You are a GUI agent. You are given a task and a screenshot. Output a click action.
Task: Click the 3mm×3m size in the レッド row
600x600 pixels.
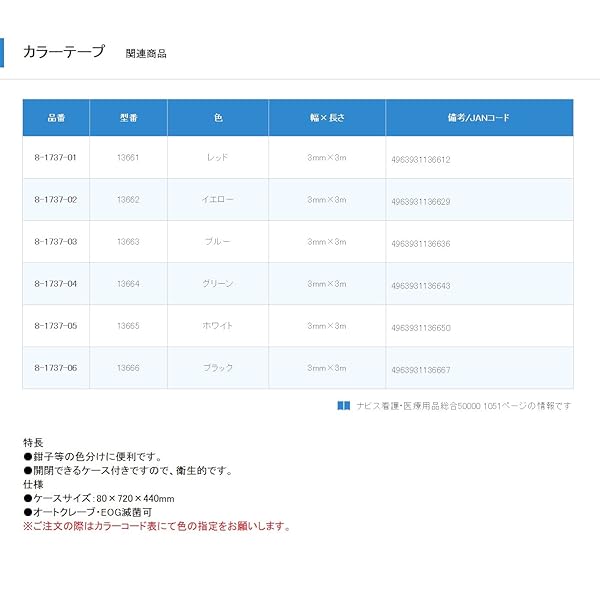click(327, 157)
